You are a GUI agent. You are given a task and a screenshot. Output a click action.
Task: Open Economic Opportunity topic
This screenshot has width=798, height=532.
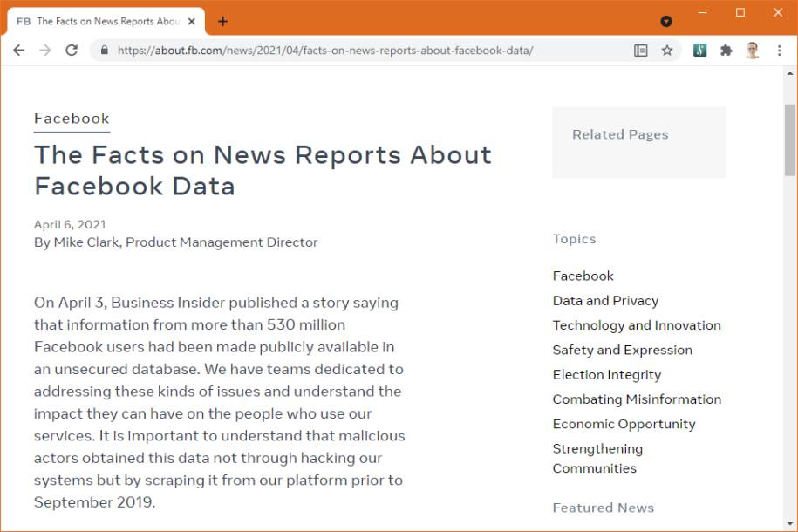pos(624,424)
